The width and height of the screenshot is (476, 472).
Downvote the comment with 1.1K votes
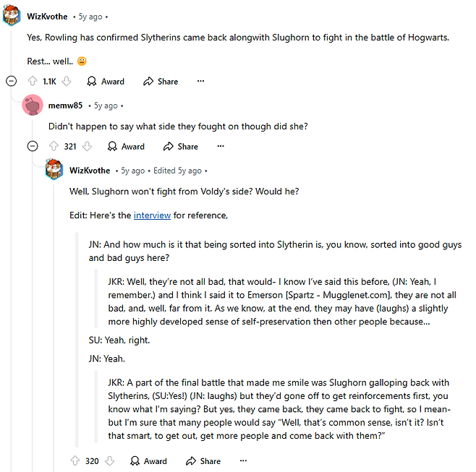coord(67,82)
